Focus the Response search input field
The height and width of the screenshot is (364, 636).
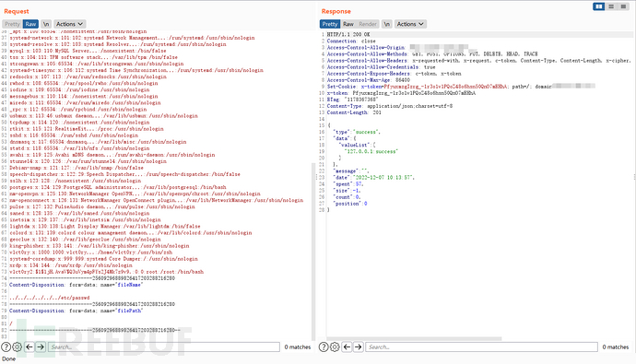[x=481, y=347]
